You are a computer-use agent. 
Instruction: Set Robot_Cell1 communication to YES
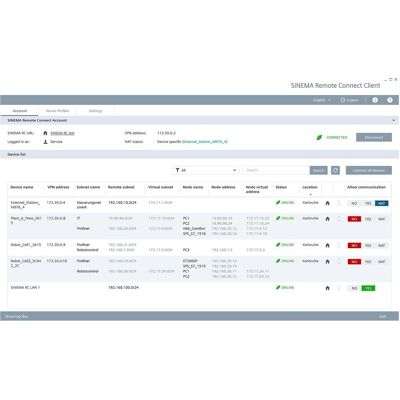[368, 245]
